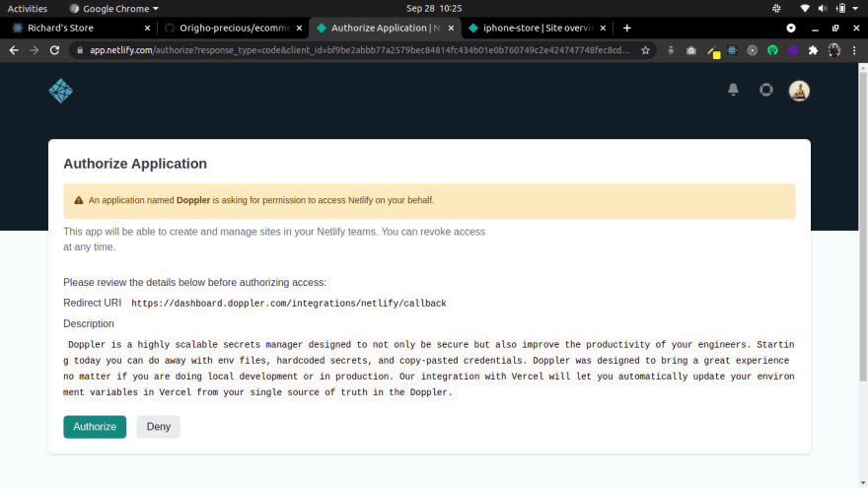Click the page vertical scrollbar
The width and height of the screenshot is (868, 488).
point(863,227)
